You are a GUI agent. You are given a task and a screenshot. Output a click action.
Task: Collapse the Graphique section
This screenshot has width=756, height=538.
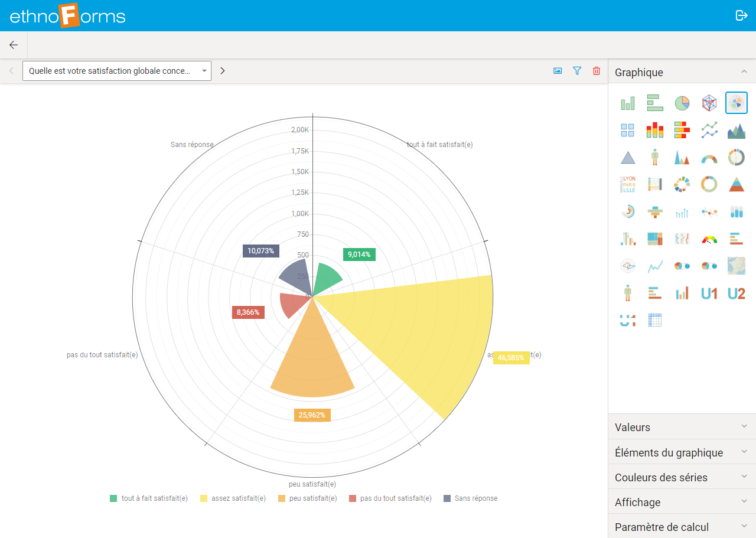[x=682, y=72]
